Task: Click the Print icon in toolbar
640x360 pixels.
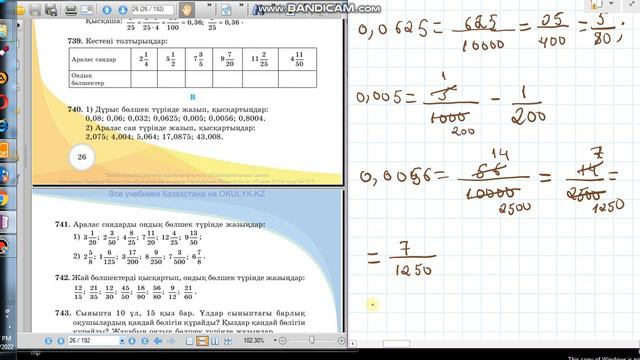Action: pyautogui.click(x=71, y=10)
